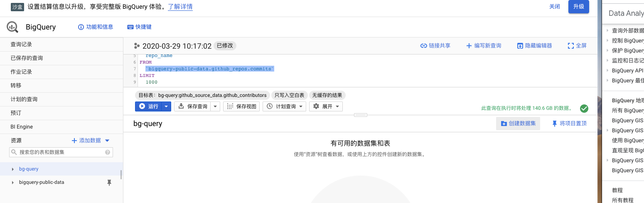Click 保存视图 save view button
Viewport: 644px width, 203px height.
click(x=241, y=106)
